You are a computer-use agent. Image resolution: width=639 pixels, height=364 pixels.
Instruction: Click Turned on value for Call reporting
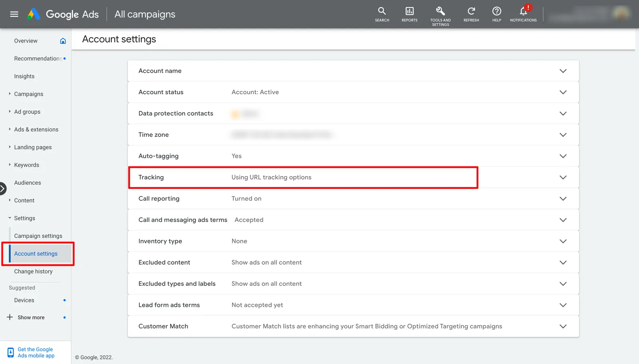point(246,199)
